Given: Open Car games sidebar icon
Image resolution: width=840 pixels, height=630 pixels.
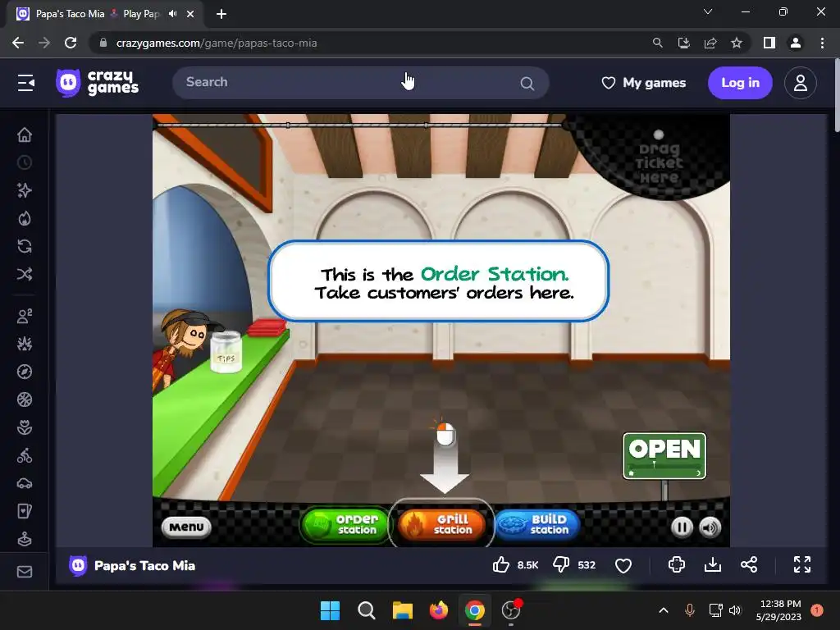Looking at the screenshot, I should tap(25, 484).
